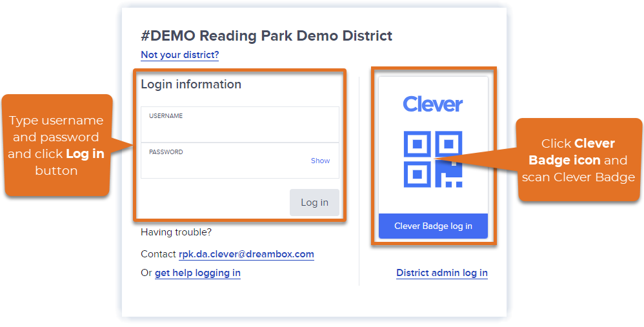Click the USERNAME field label
Viewport: 644px width, 327px height.
tap(166, 116)
